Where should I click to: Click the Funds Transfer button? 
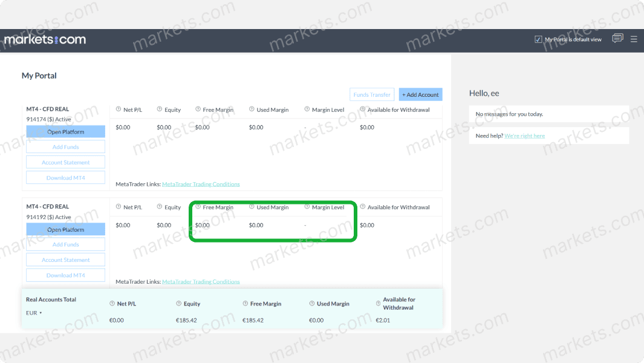click(371, 94)
